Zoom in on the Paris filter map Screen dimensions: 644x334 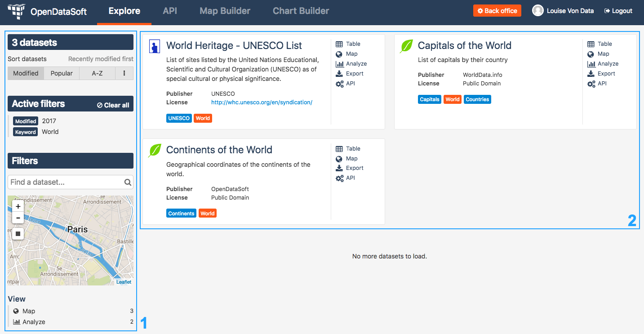(x=18, y=206)
